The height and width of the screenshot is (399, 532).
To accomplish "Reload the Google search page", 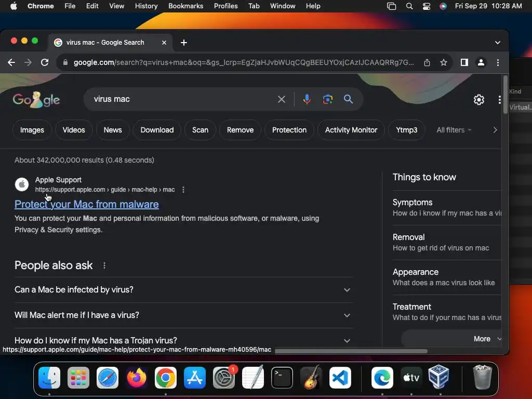I will [45, 62].
